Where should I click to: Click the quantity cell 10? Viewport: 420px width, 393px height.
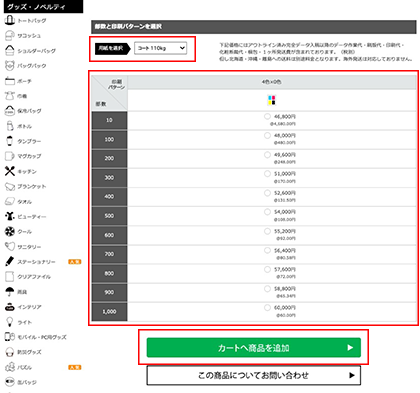pos(109,120)
